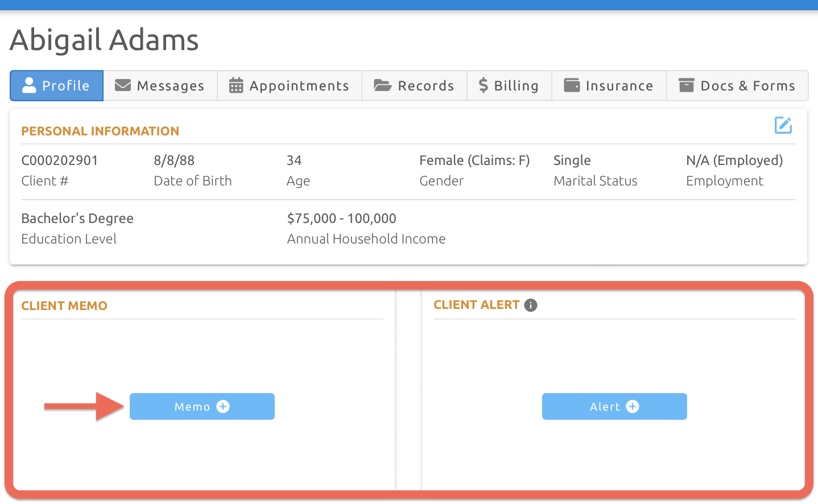
Task: Select the client name Abigail Adams
Action: [x=104, y=40]
